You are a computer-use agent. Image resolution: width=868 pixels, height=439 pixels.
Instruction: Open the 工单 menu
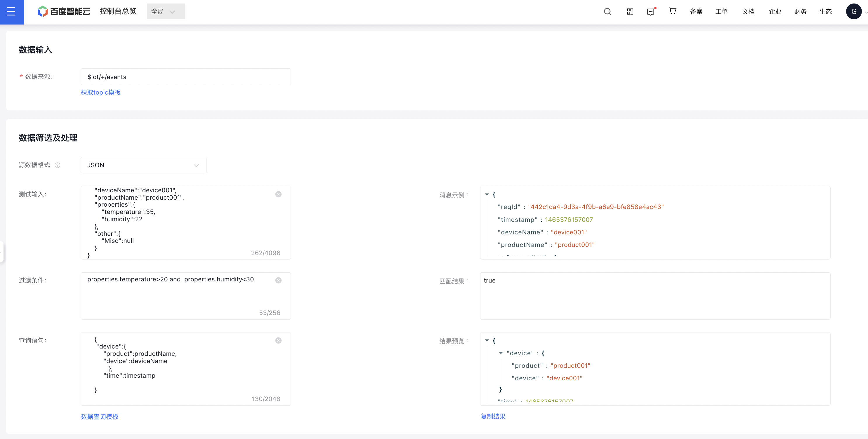pyautogui.click(x=721, y=12)
